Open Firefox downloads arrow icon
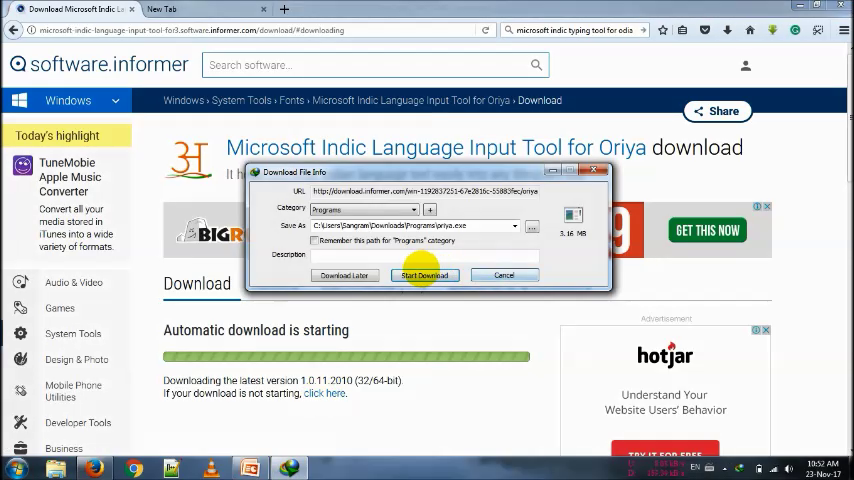The height and width of the screenshot is (480, 854). [727, 31]
